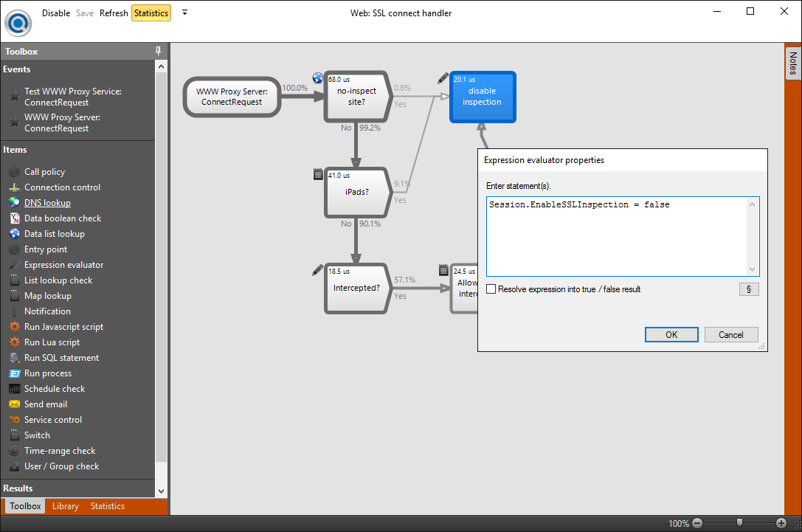Pin the Toolbox panel
The height and width of the screenshot is (532, 802).
click(158, 51)
